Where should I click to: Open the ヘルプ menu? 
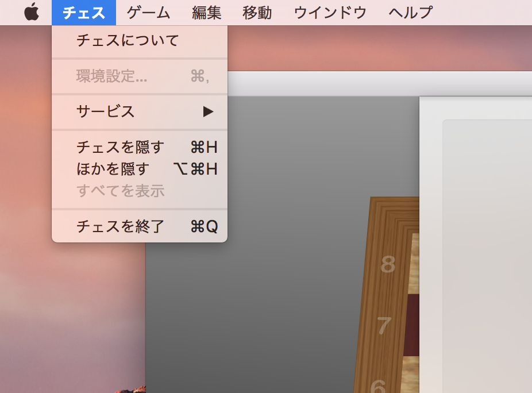coord(411,13)
